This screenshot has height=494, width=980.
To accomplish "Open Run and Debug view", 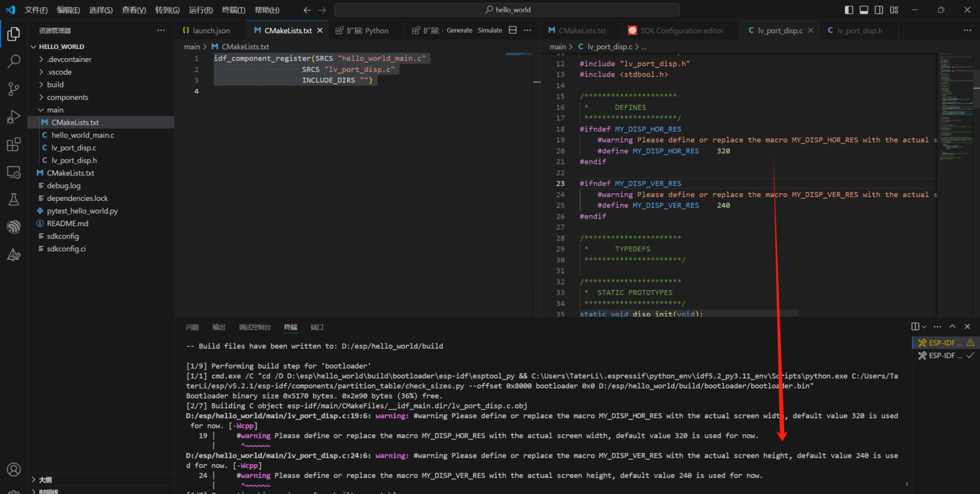I will [x=13, y=117].
